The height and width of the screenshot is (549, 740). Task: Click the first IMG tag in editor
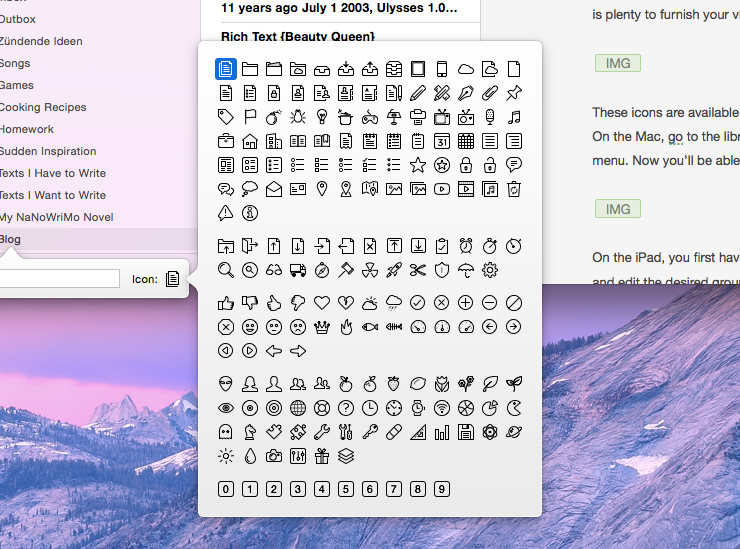click(x=618, y=63)
